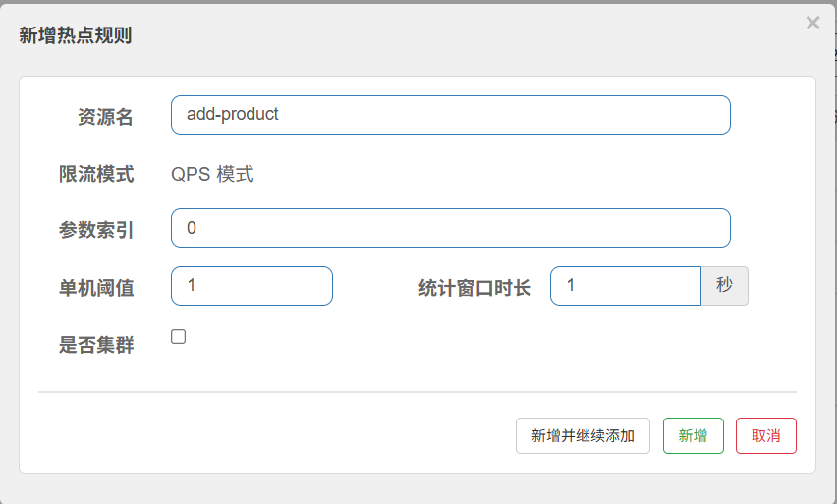Click the horizontal divider above the buttons
Image resolution: width=837 pixels, height=504 pixels.
coord(417,392)
